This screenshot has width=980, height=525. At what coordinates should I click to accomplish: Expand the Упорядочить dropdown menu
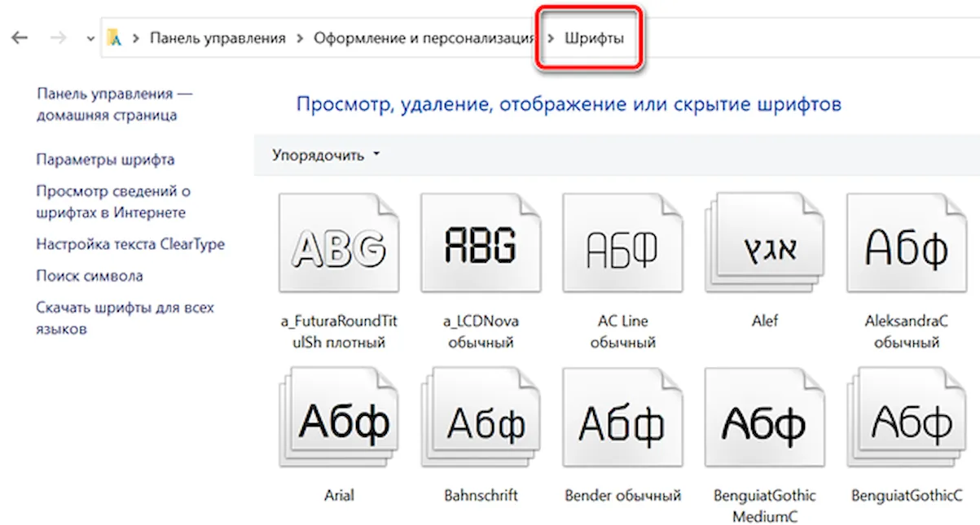coord(326,155)
